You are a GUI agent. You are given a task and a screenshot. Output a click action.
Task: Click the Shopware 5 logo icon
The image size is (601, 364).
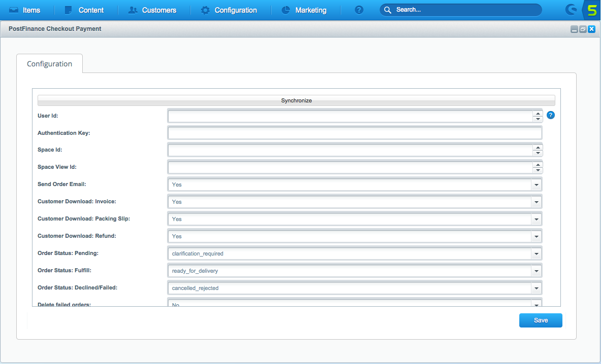point(592,10)
